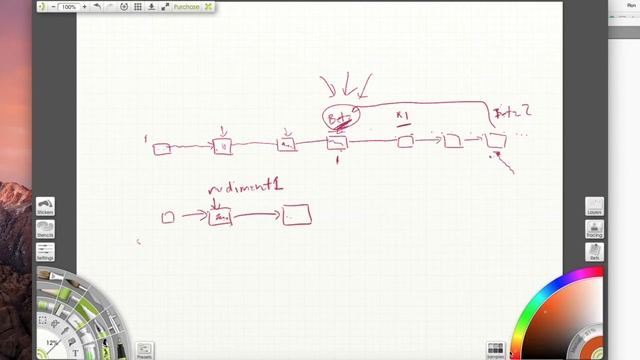Click the download/export arrow icon
This screenshot has width=640, height=360.
pyautogui.click(x=151, y=7)
